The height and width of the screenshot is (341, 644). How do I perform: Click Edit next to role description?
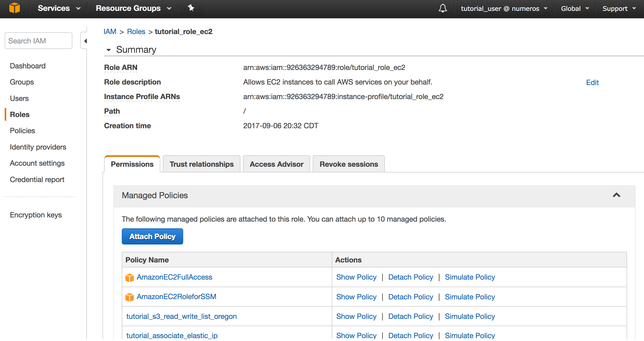click(x=592, y=82)
